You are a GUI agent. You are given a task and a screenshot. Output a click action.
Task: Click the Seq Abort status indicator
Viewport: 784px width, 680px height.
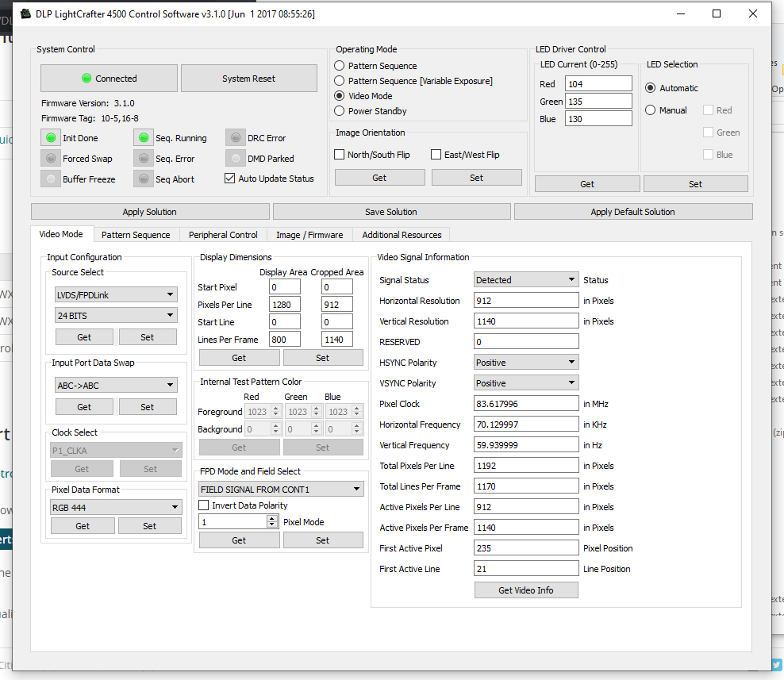pos(144,179)
